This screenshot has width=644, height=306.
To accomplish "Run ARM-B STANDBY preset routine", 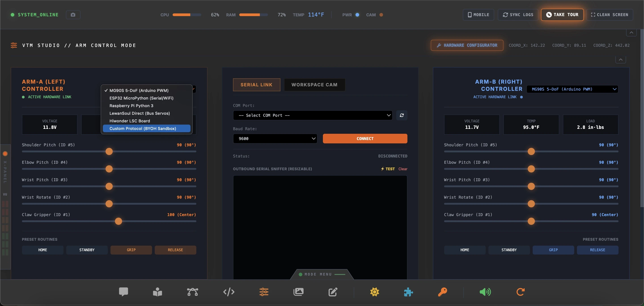I will click(x=509, y=250).
